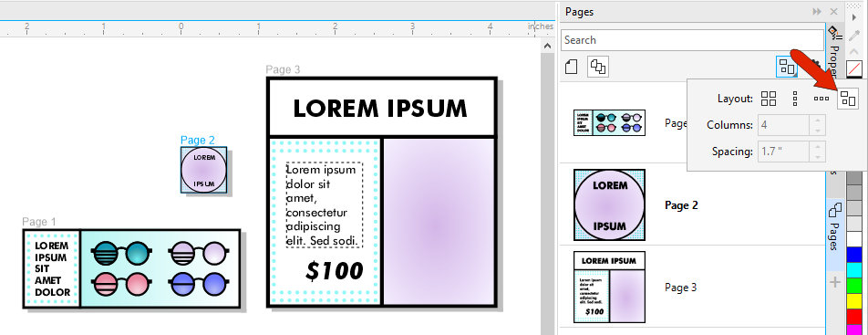Click the eyedropper icon above the palette
The image size is (868, 335).
coord(855,35)
